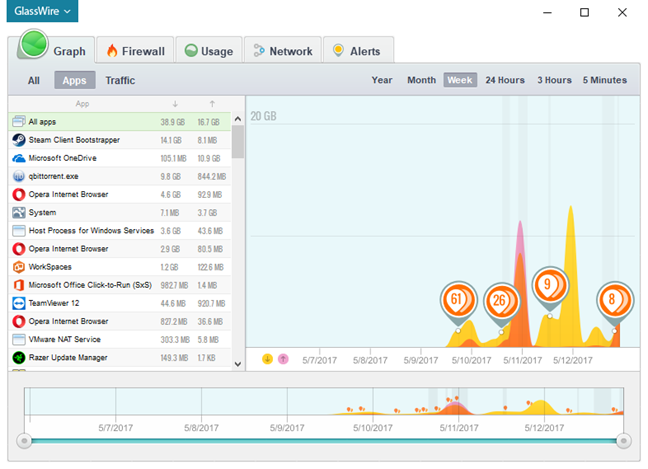Click the VMware NAT Service icon

coord(19,339)
